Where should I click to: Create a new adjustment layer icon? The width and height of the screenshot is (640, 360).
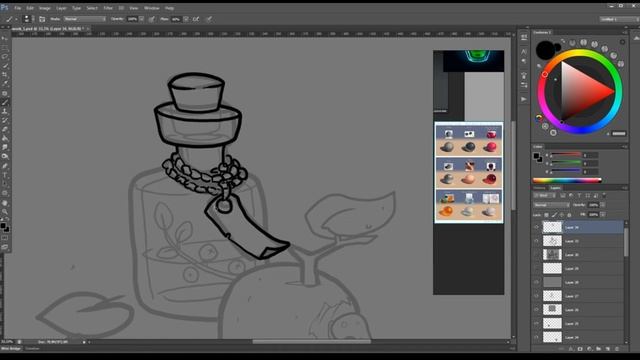click(x=589, y=349)
